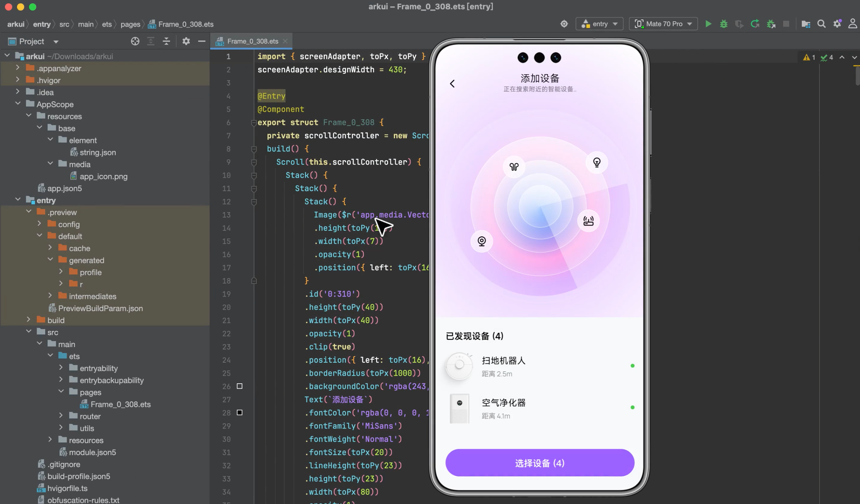Click the back arrow in the phone preview
The width and height of the screenshot is (860, 504).
[x=453, y=83]
